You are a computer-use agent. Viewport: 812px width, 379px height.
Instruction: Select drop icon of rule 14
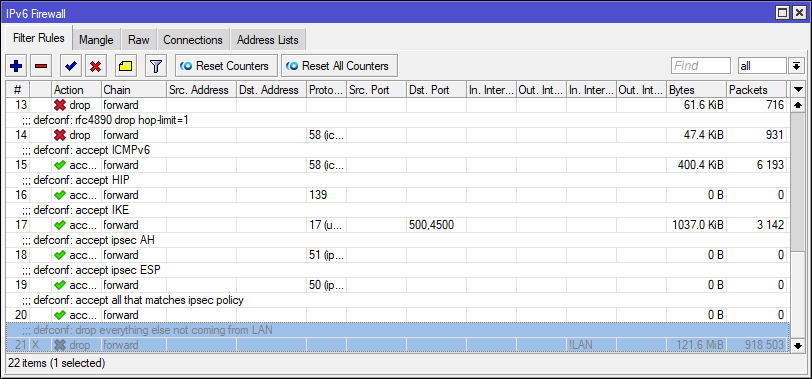[60, 135]
